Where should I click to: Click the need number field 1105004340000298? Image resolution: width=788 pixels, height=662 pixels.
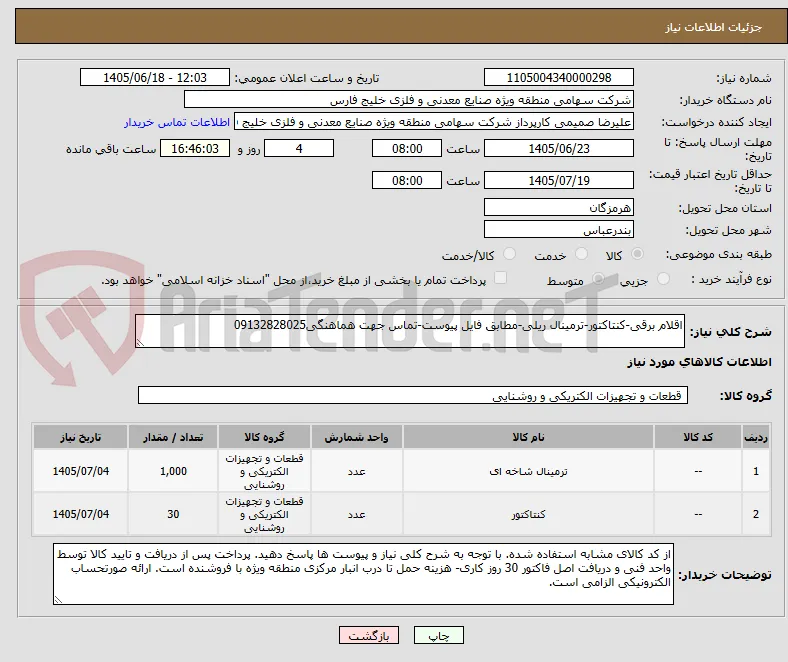click(x=558, y=77)
